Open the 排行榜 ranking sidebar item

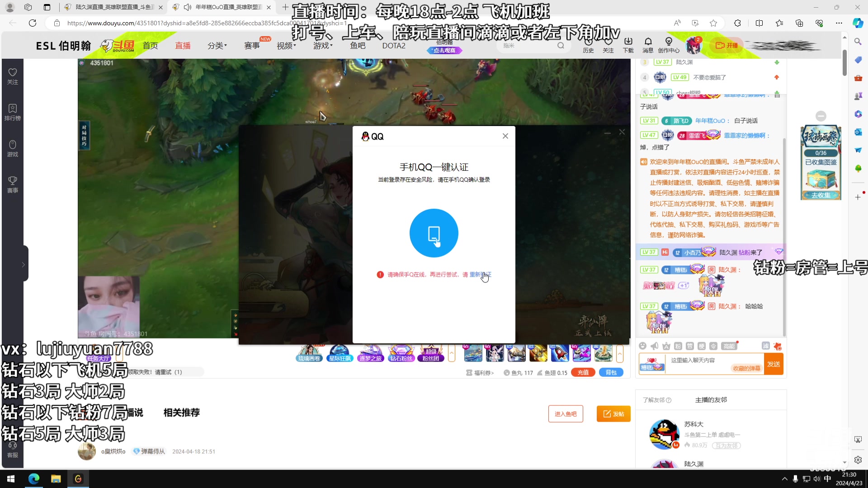click(13, 113)
